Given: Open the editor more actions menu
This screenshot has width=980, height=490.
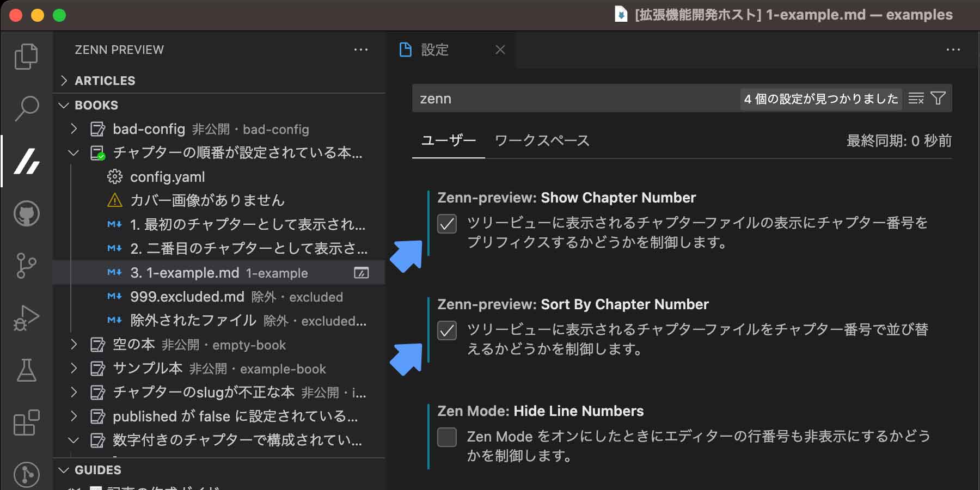Looking at the screenshot, I should pos(953,50).
